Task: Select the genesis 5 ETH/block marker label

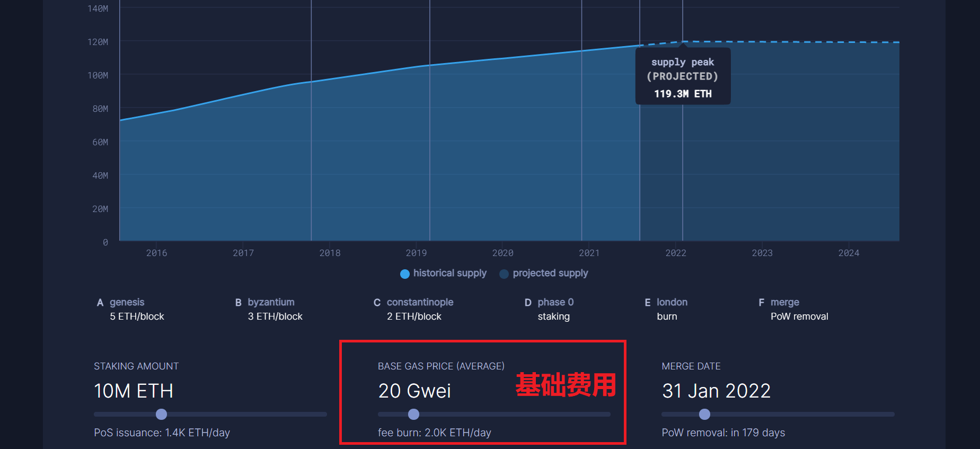Action: coord(131,309)
